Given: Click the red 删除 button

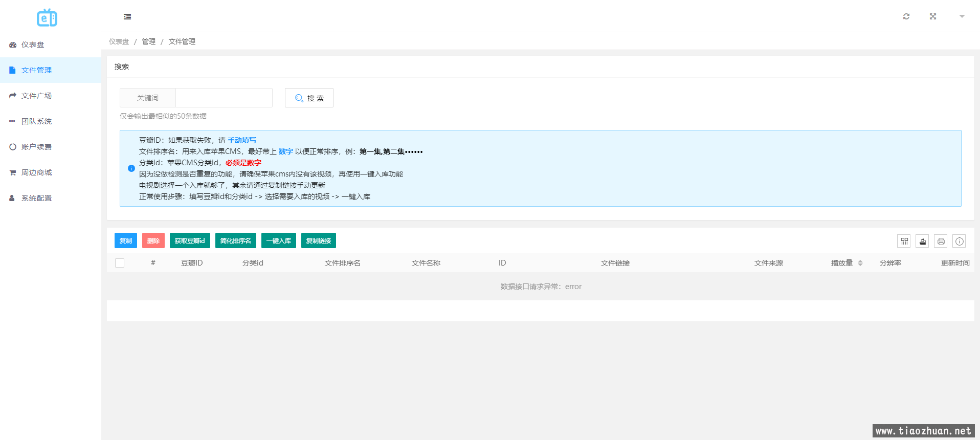Looking at the screenshot, I should coord(153,240).
